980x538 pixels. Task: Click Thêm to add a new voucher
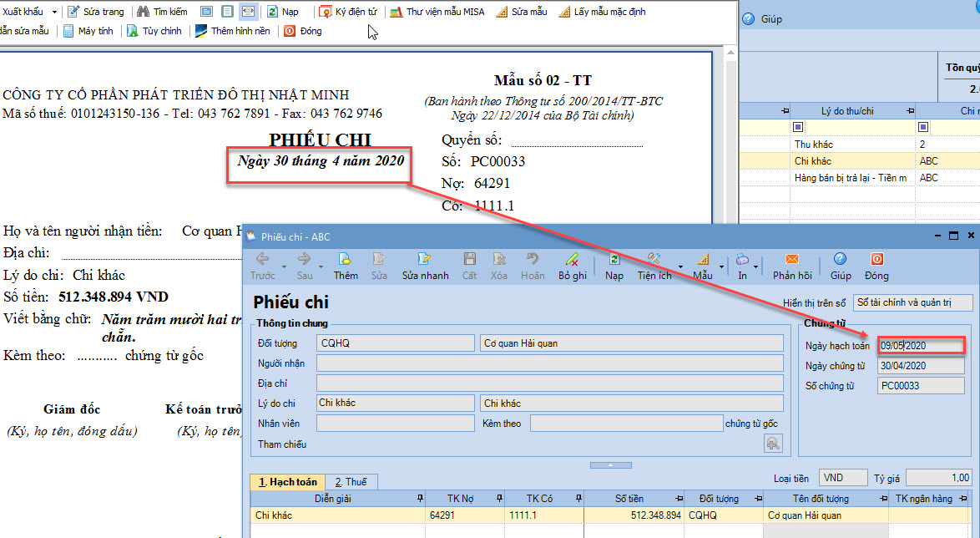[x=346, y=266]
